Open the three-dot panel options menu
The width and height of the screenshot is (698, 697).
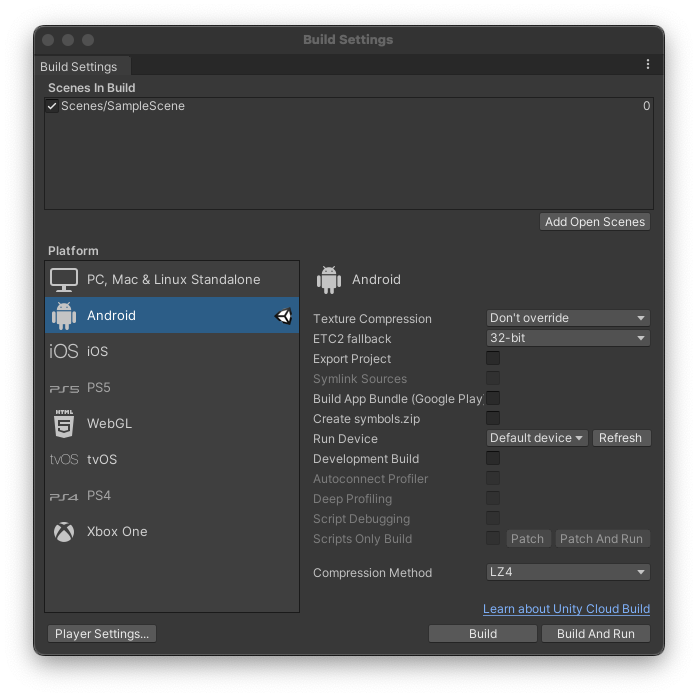[x=648, y=65]
